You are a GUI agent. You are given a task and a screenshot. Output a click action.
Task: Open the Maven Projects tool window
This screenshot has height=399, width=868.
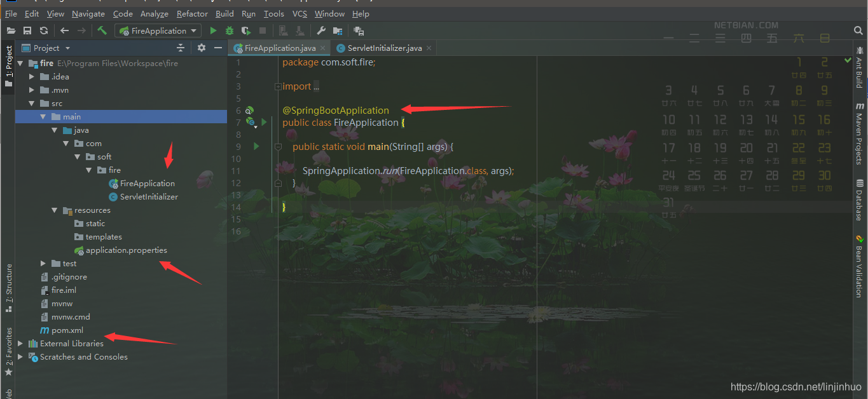pyautogui.click(x=859, y=133)
